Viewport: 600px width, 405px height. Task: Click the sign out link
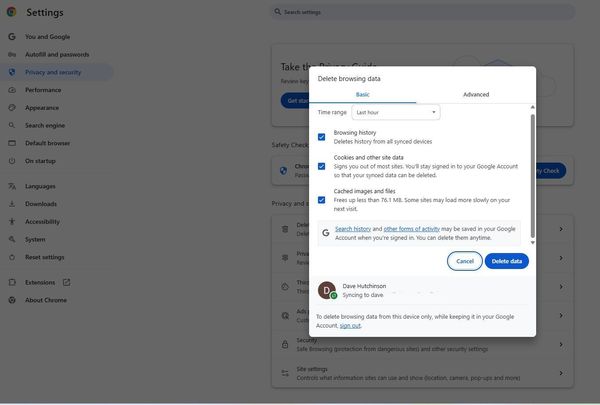pos(350,326)
